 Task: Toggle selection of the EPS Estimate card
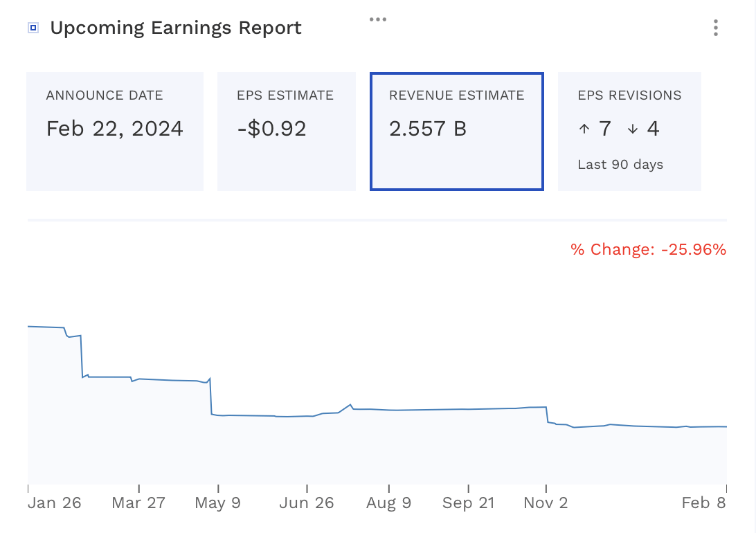pyautogui.click(x=286, y=131)
